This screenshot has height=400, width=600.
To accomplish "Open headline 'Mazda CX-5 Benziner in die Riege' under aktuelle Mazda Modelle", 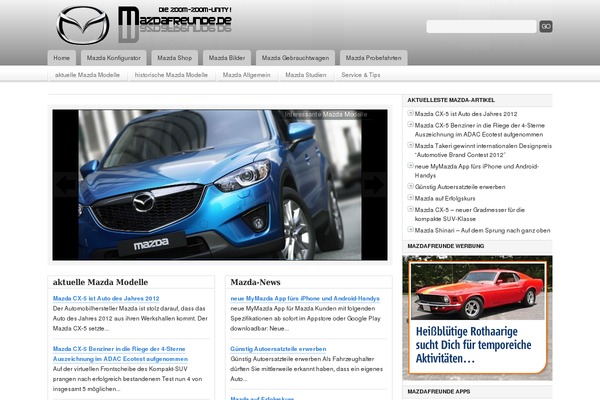I will [120, 354].
